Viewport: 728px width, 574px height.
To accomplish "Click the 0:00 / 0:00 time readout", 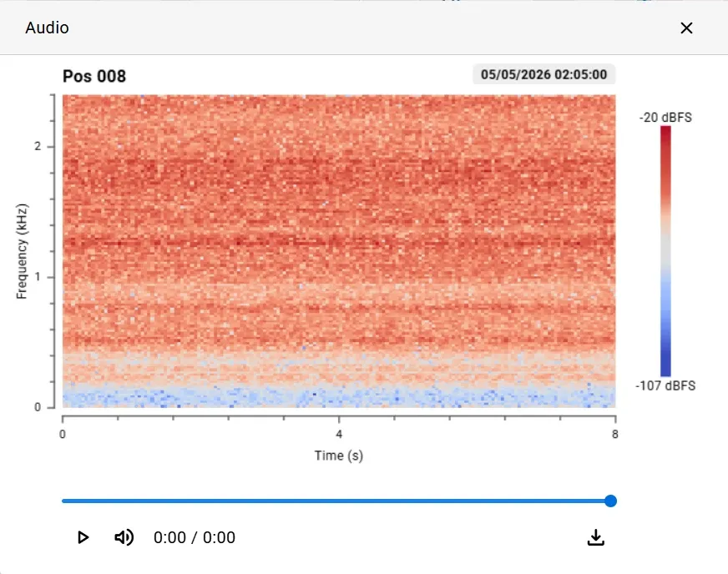I will (x=195, y=537).
